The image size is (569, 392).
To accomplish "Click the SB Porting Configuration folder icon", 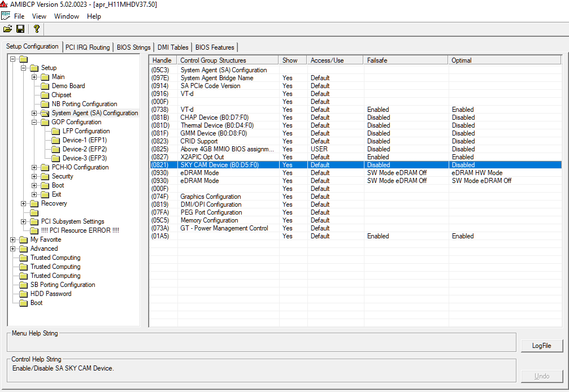I will pyautogui.click(x=24, y=285).
